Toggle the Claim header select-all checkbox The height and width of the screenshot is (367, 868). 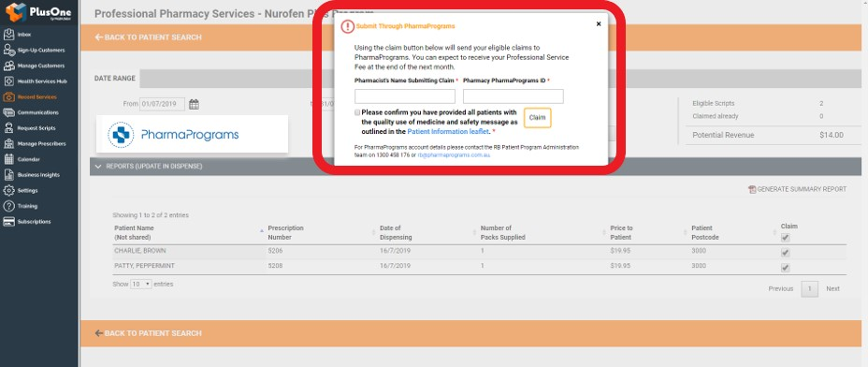[x=785, y=237]
